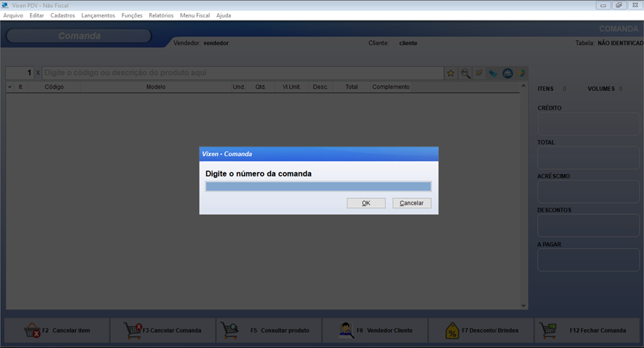Click the Código column header
This screenshot has height=348, width=644.
point(54,87)
